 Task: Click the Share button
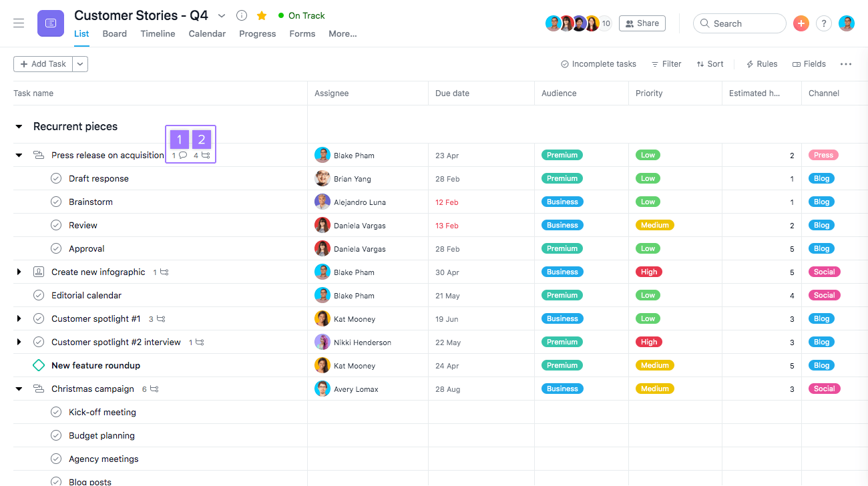tap(642, 23)
